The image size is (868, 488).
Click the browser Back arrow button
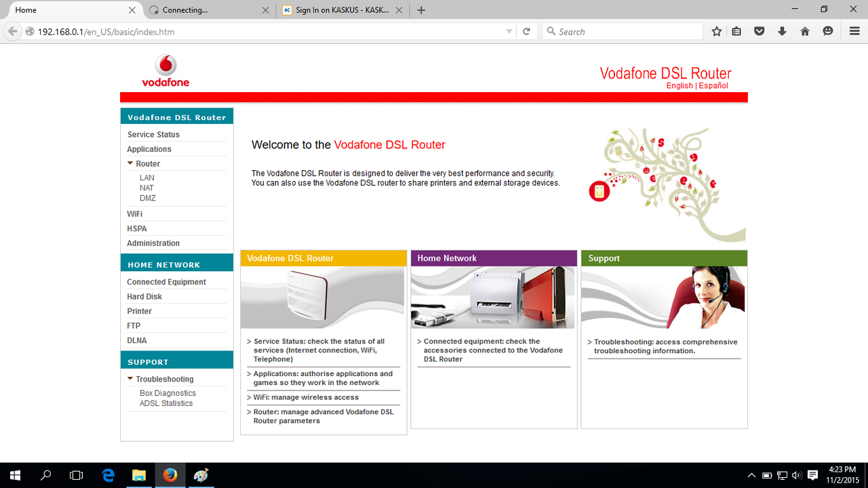(x=12, y=31)
